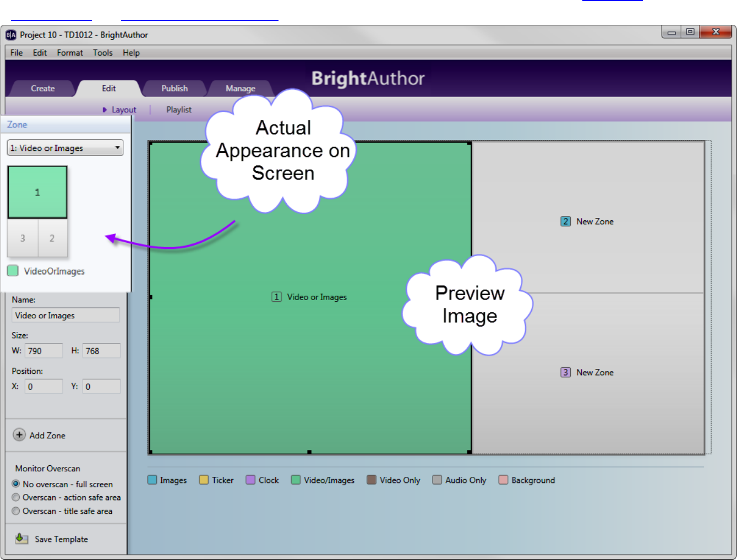737x560 pixels.
Task: Open the Help menu
Action: click(131, 53)
